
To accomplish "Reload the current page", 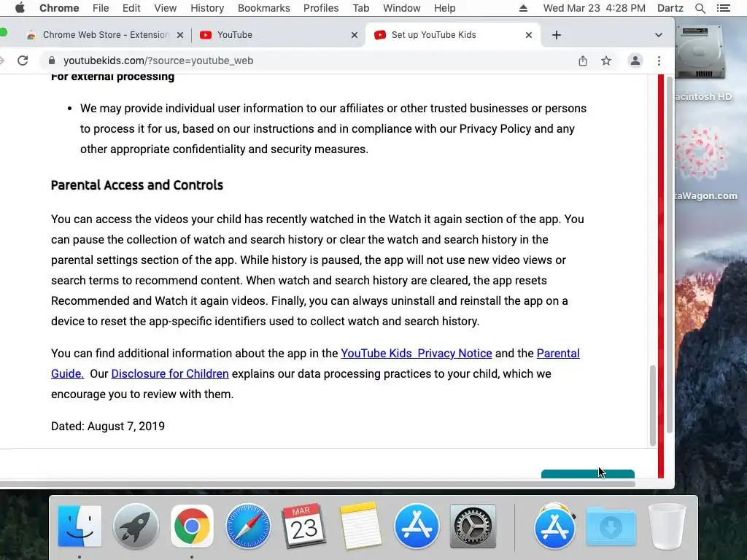I will (23, 61).
